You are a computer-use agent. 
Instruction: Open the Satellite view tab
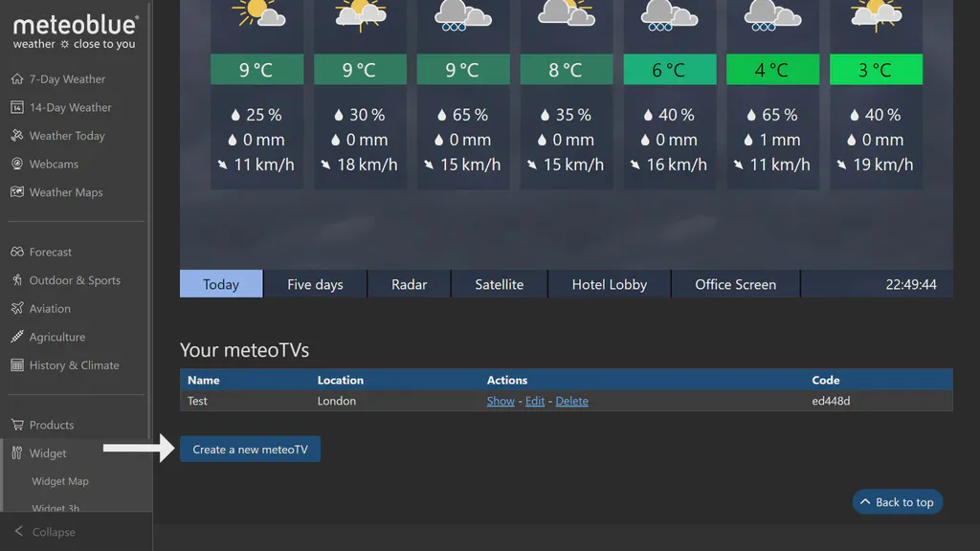(499, 283)
